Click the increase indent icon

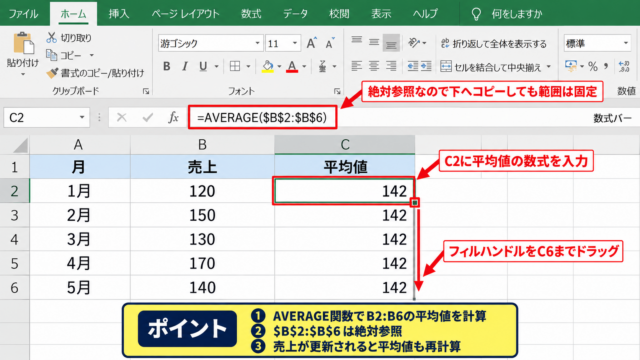click(426, 66)
